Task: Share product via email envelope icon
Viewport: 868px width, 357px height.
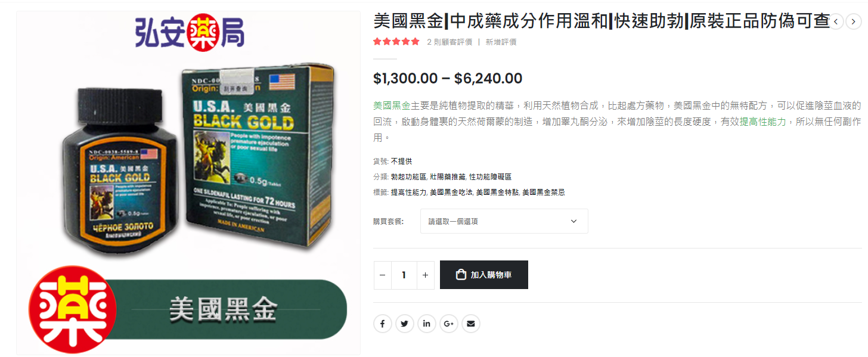Action: click(471, 324)
